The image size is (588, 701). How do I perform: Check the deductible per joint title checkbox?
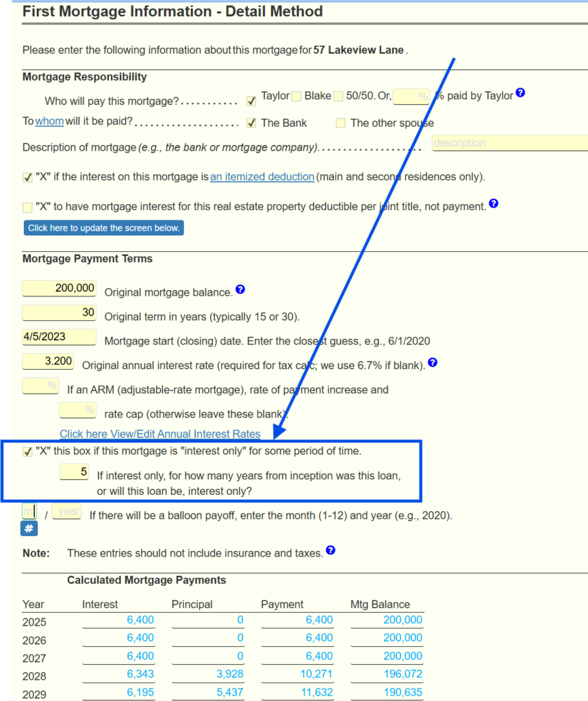(x=28, y=207)
